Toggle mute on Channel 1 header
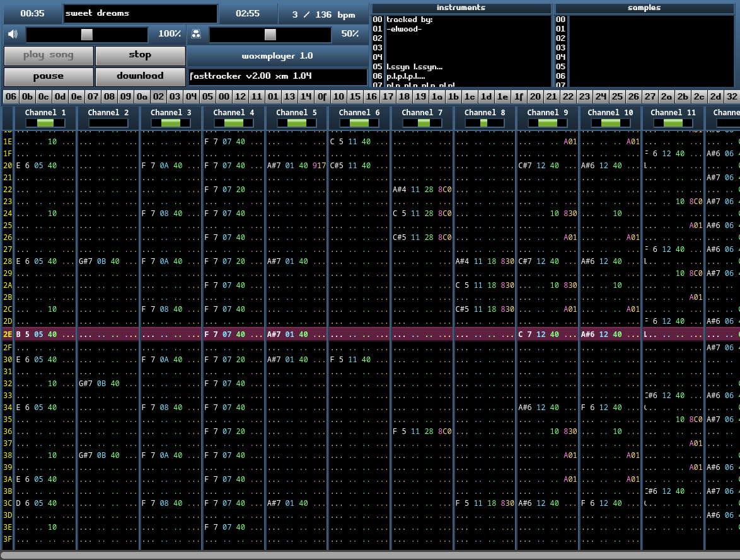 click(45, 117)
